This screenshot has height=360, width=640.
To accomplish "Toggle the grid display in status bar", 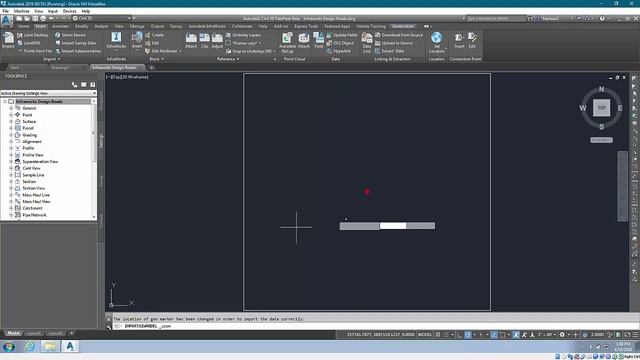I will pyautogui.click(x=438, y=335).
